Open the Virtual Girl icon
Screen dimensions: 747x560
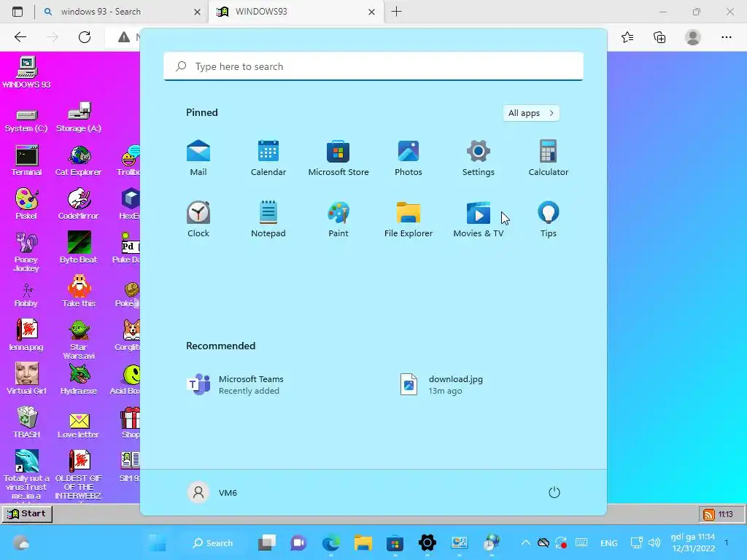26,379
